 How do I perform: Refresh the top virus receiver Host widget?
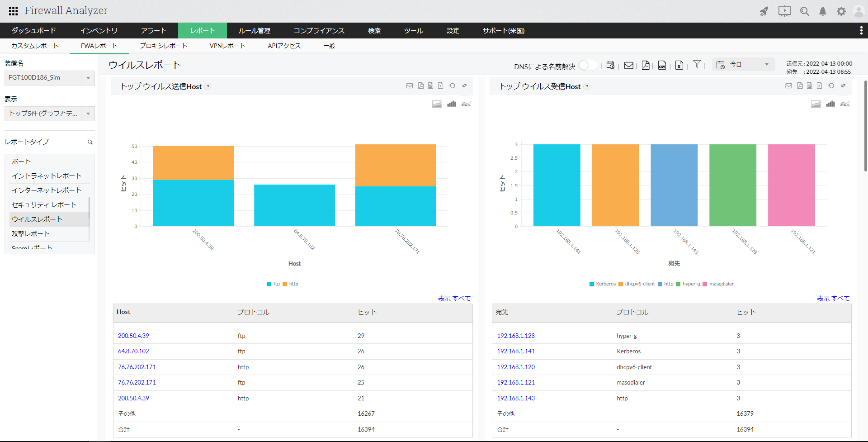831,86
